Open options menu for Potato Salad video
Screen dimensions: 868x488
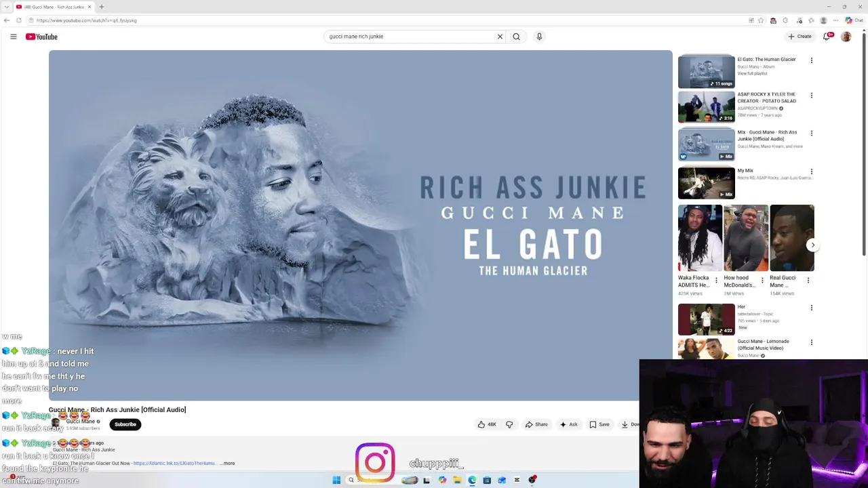811,96
